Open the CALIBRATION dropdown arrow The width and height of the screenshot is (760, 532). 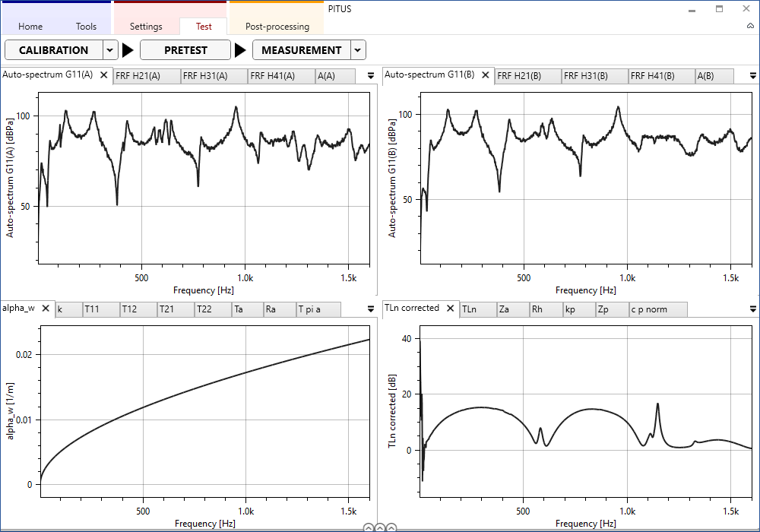(x=110, y=50)
